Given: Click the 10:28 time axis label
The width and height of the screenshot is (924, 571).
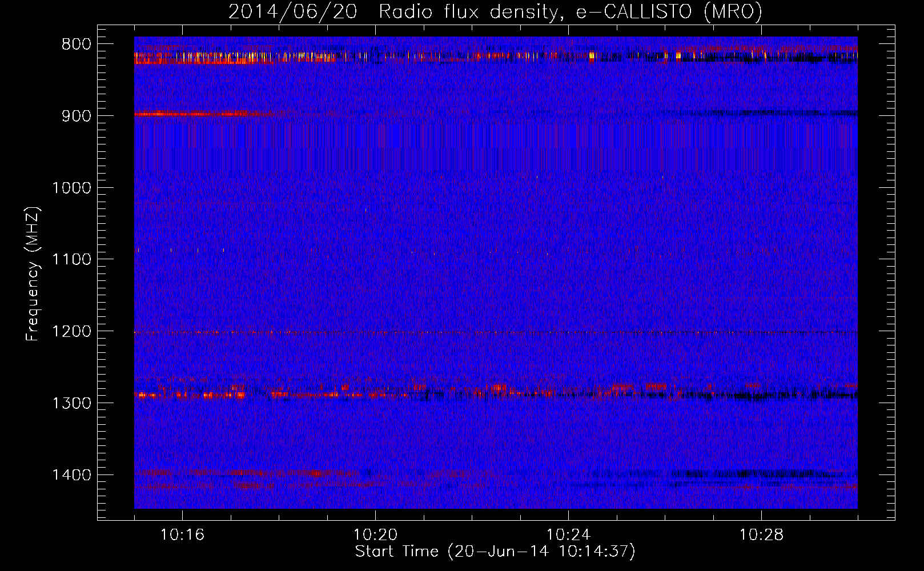Looking at the screenshot, I should coord(761,535).
